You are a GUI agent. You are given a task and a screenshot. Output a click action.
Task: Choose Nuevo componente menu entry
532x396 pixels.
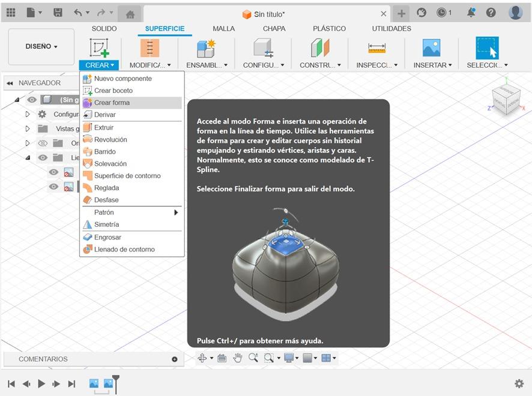coord(132,79)
